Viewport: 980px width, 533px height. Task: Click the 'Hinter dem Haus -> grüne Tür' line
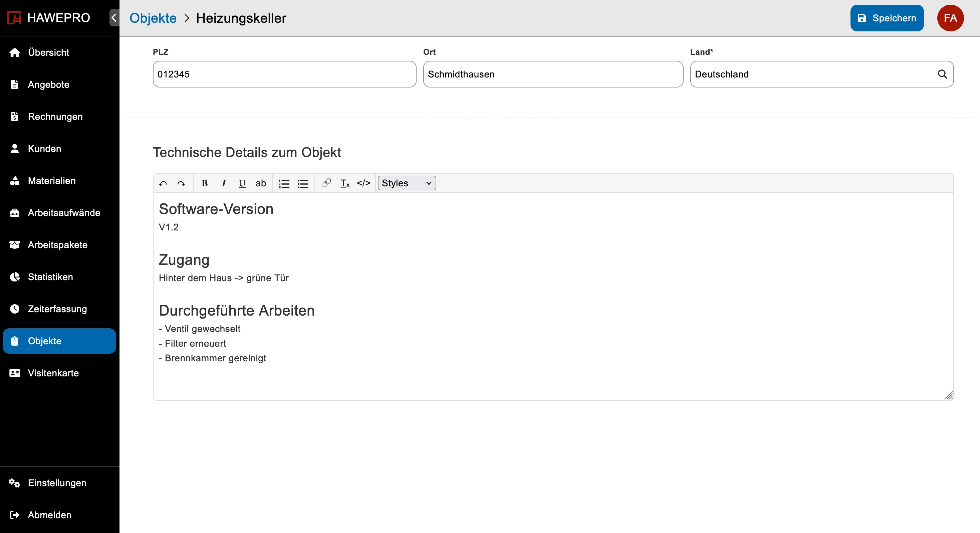[224, 278]
